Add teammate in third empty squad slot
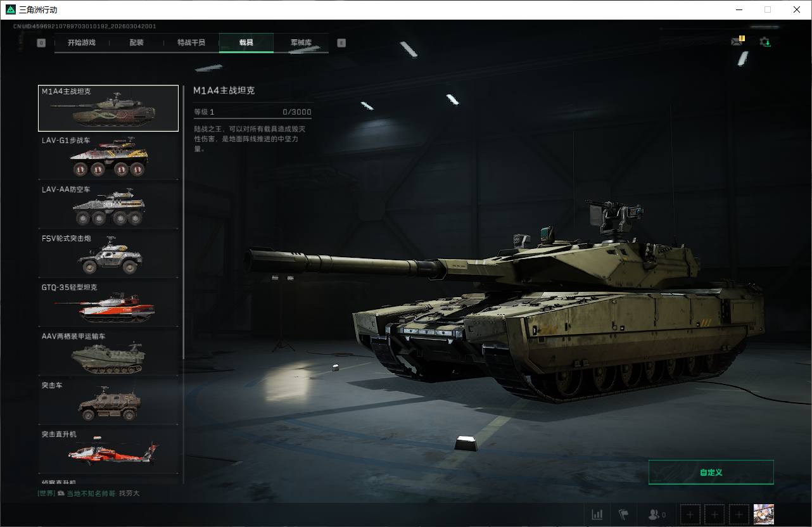This screenshot has width=812, height=527. pos(739,514)
